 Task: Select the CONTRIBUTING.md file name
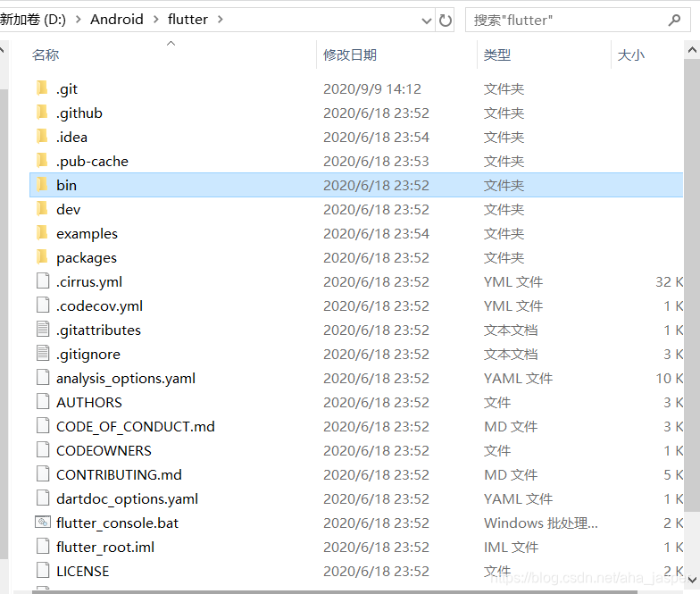point(119,475)
